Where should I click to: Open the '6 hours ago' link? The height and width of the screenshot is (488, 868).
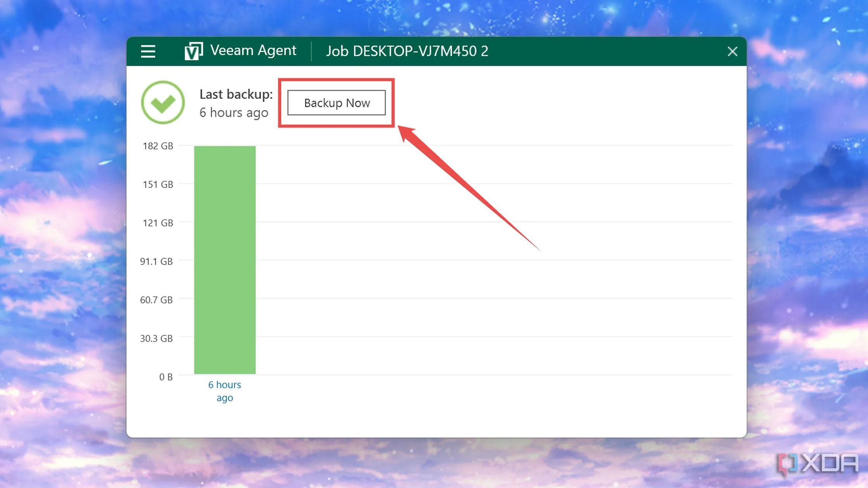(x=225, y=391)
